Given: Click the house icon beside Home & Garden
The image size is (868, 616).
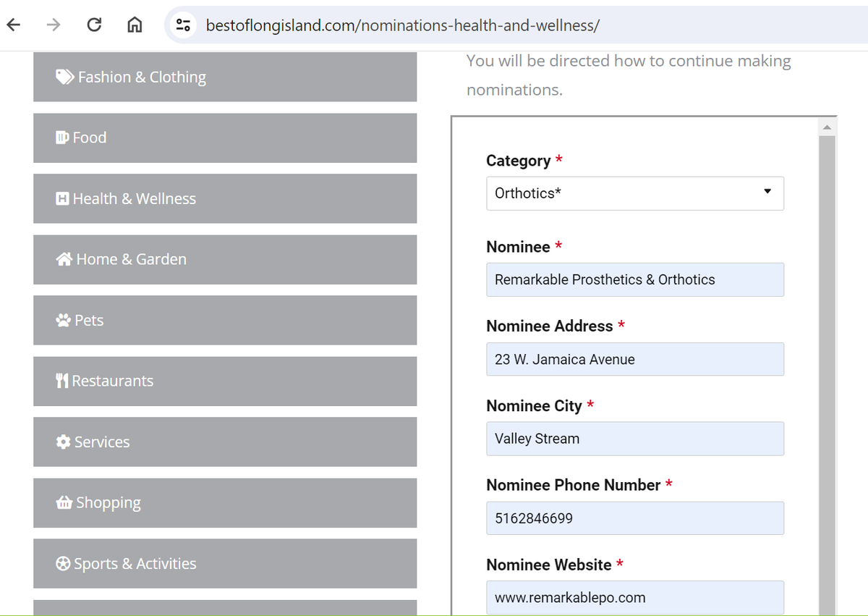Looking at the screenshot, I should coord(64,259).
